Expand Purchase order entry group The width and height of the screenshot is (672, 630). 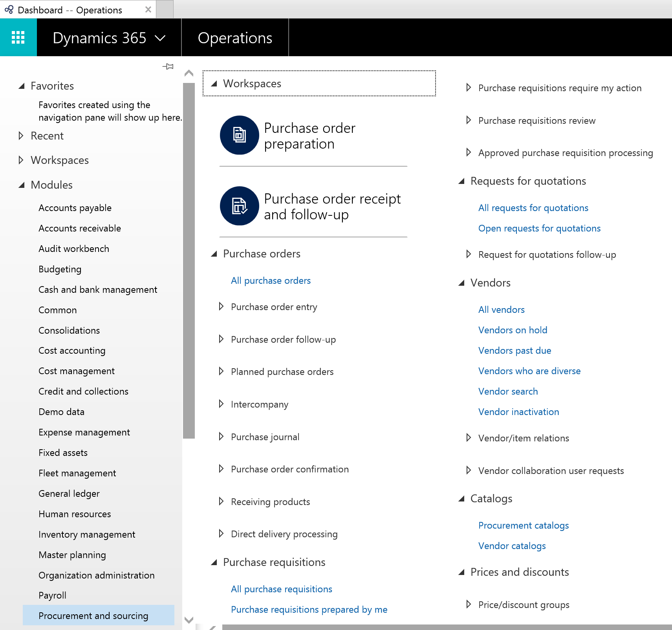(x=221, y=307)
